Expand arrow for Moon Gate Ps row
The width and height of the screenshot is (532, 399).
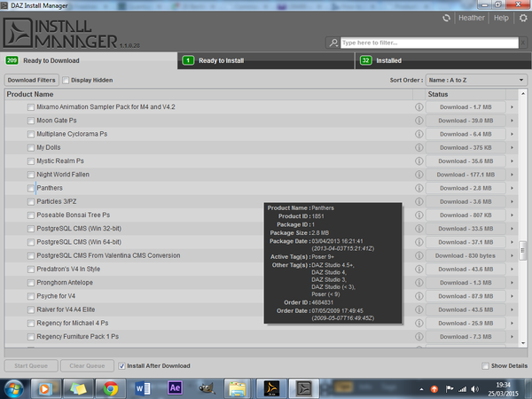pyautogui.click(x=512, y=121)
